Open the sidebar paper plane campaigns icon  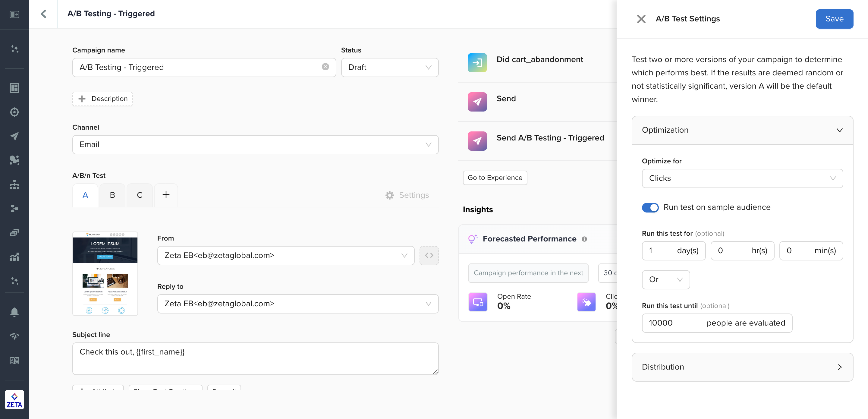pyautogui.click(x=14, y=136)
